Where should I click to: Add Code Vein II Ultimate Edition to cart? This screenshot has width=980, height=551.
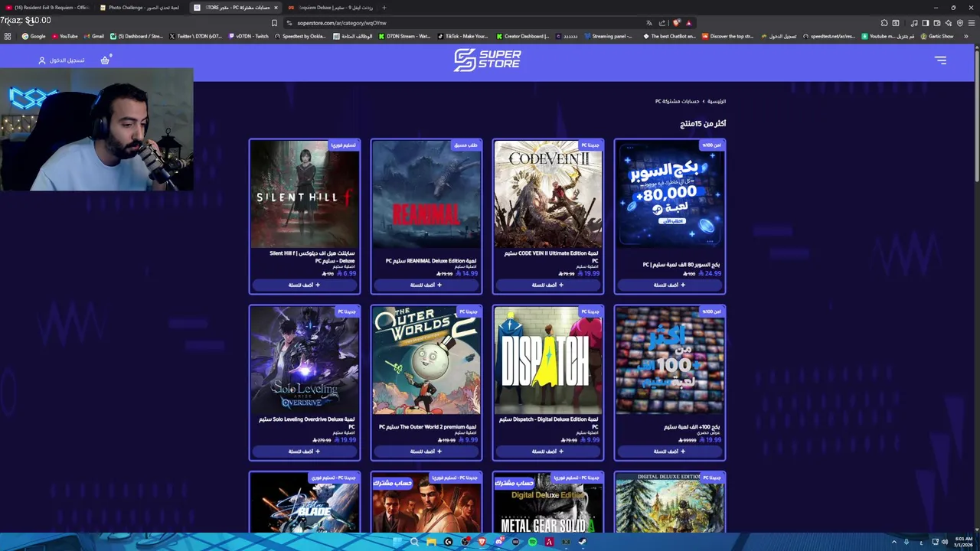pos(548,285)
